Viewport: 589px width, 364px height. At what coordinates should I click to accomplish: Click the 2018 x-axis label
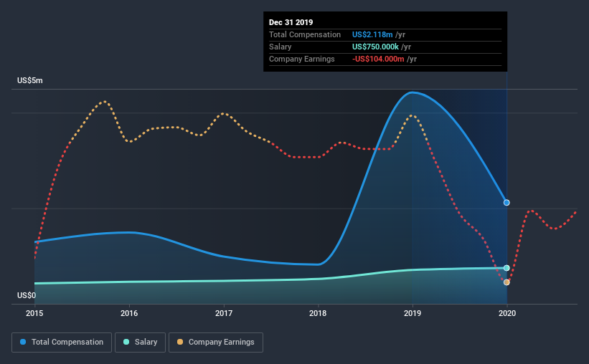(318, 313)
